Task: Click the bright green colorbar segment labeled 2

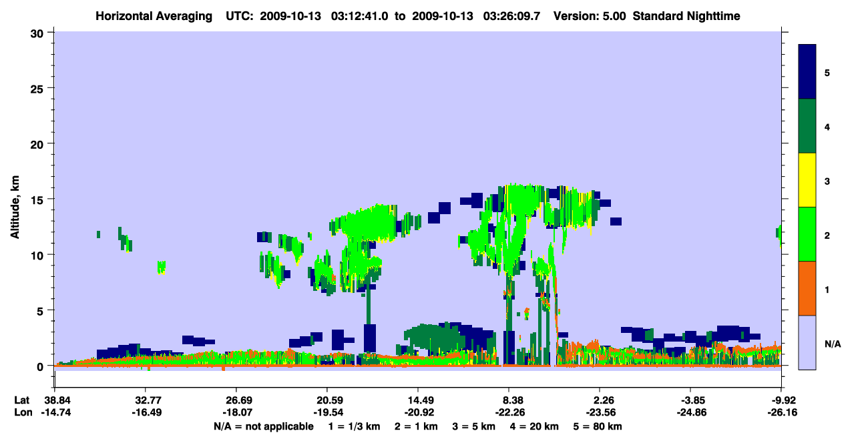Action: (807, 234)
